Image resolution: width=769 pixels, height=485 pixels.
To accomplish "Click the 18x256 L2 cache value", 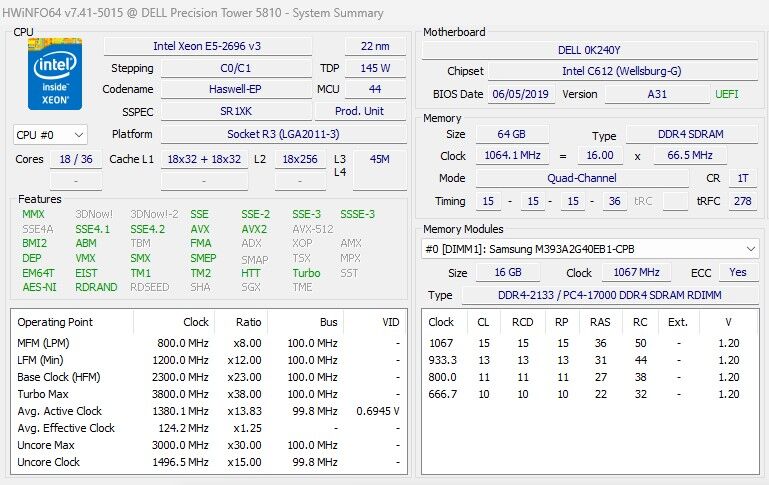I will point(300,159).
